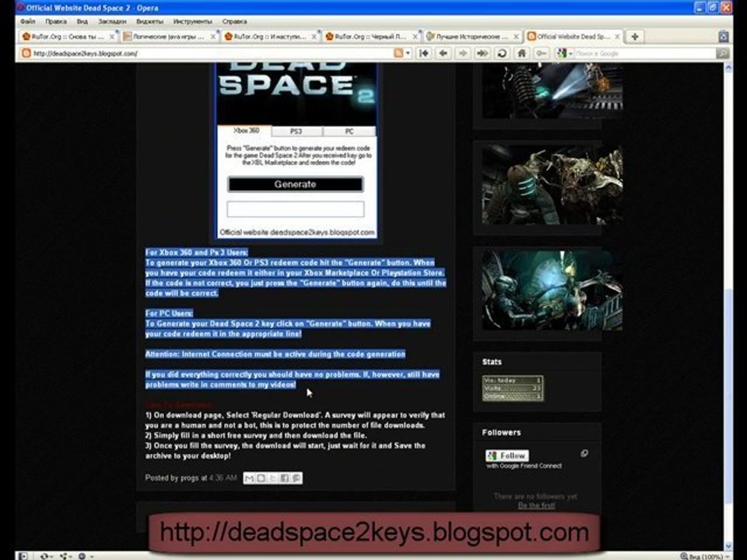
Task: Open Opera Unite status bar icon
Action: [64, 555]
